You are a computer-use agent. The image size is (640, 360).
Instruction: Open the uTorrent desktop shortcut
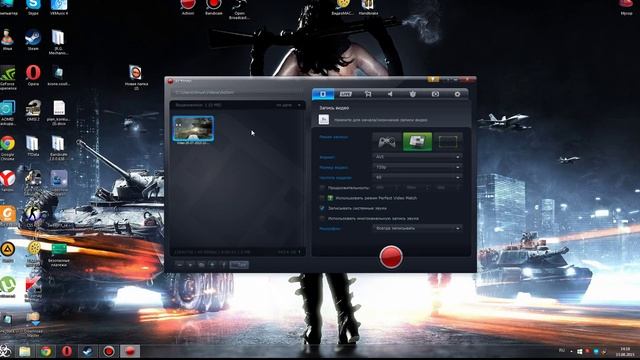(7, 287)
